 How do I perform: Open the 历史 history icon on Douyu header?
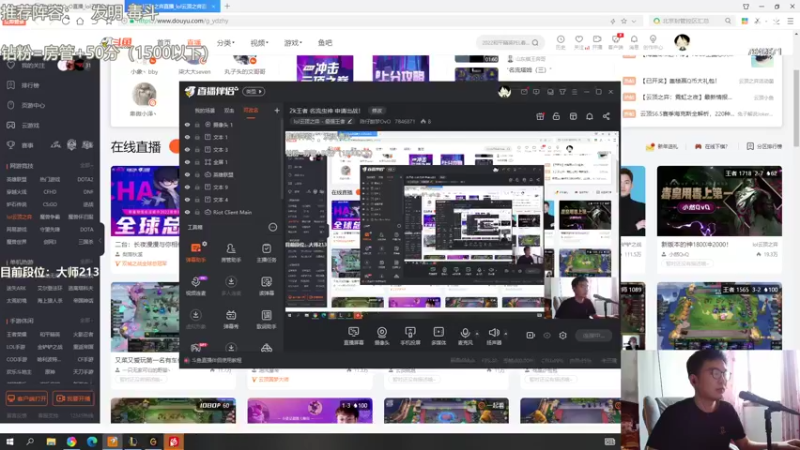560,42
